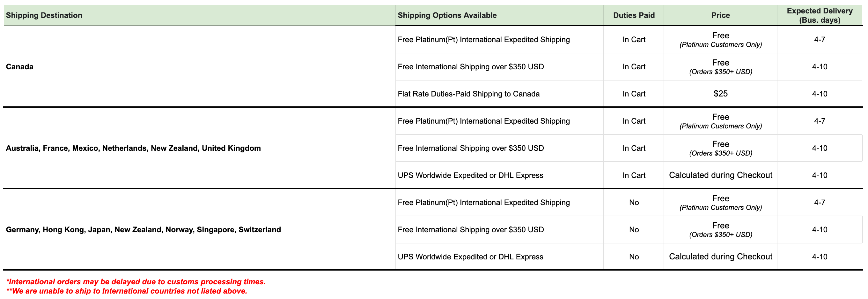This screenshot has height=299, width=868.
Task: Click Canada's Platinum Customers Only Free price
Action: click(720, 40)
